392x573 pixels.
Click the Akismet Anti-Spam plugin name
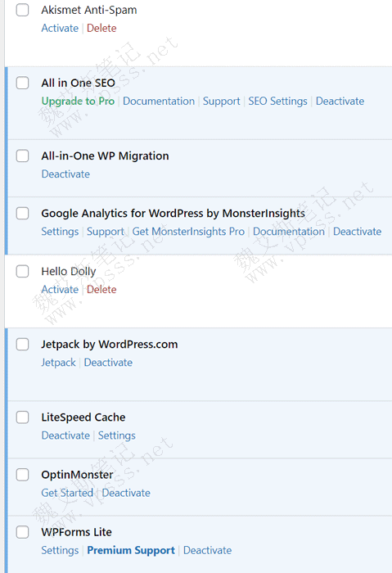(x=89, y=10)
